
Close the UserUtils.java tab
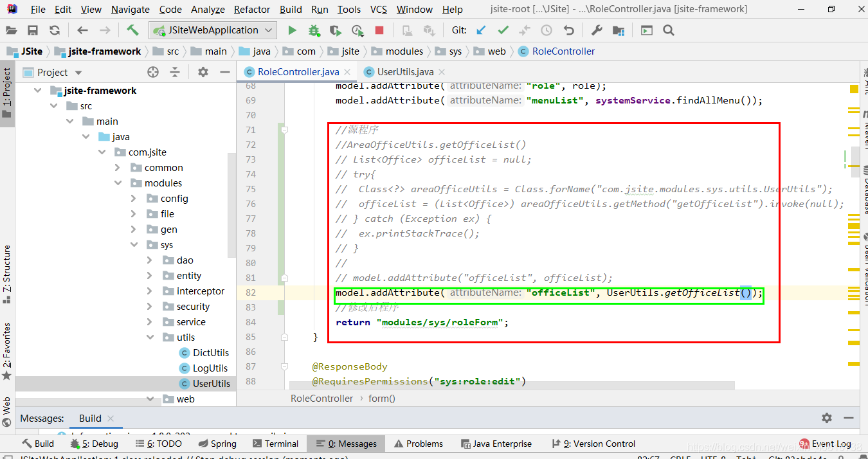441,72
